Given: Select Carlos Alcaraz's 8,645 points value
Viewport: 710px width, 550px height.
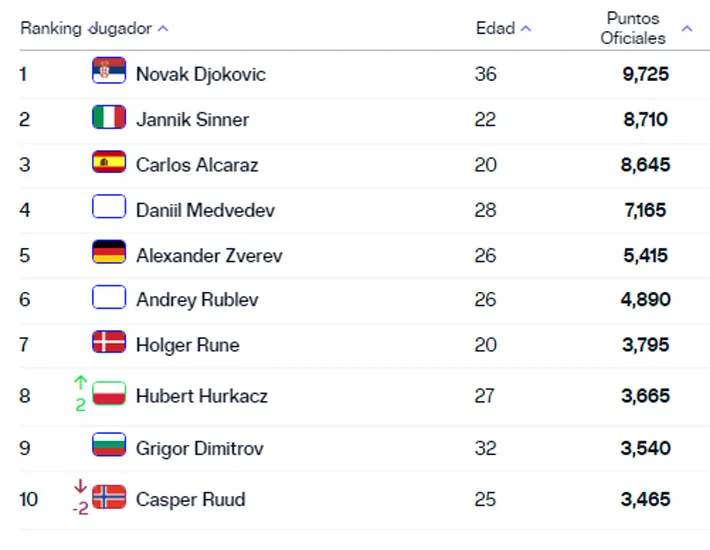Looking at the screenshot, I should (x=645, y=165).
